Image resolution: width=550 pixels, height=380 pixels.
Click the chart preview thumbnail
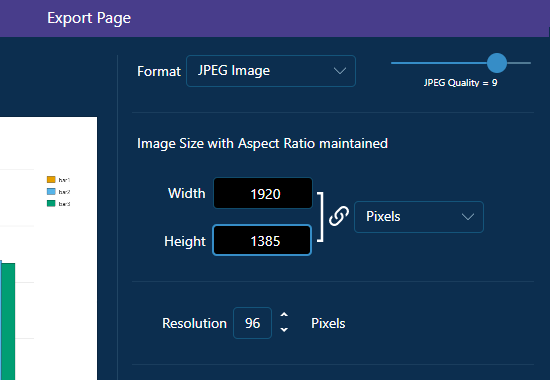coord(48,248)
